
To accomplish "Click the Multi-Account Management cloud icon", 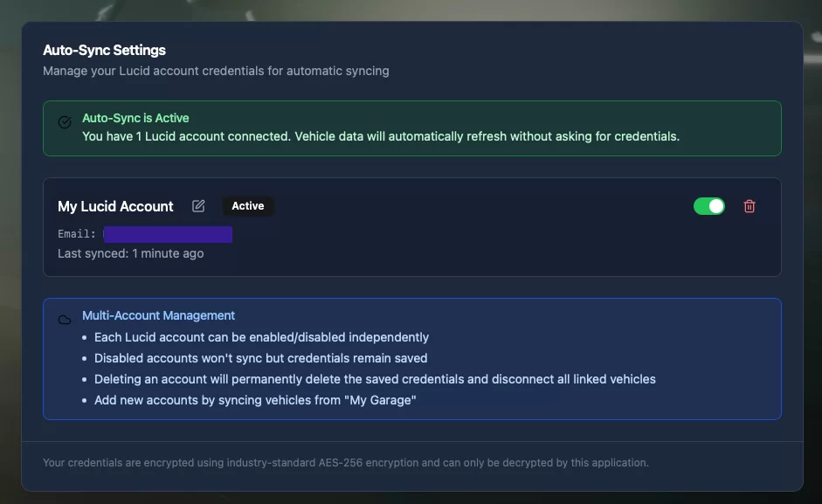I will point(65,320).
